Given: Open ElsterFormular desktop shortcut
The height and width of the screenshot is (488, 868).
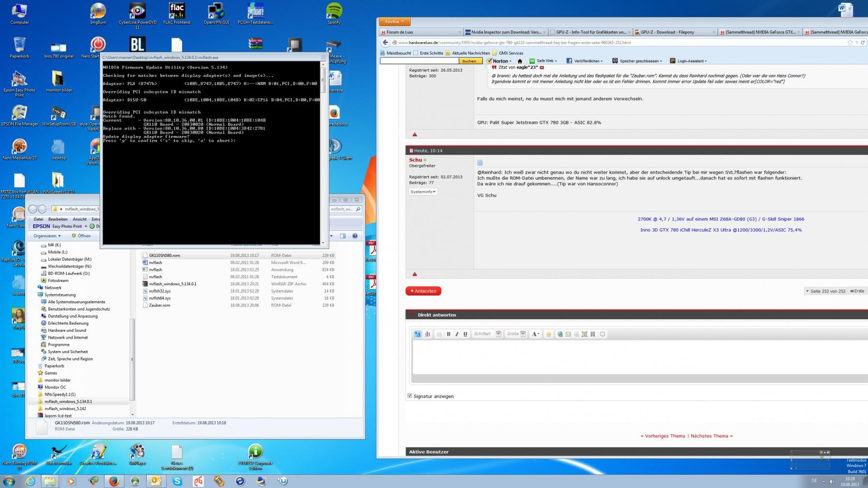Looking at the screenshot, I should 59,454.
